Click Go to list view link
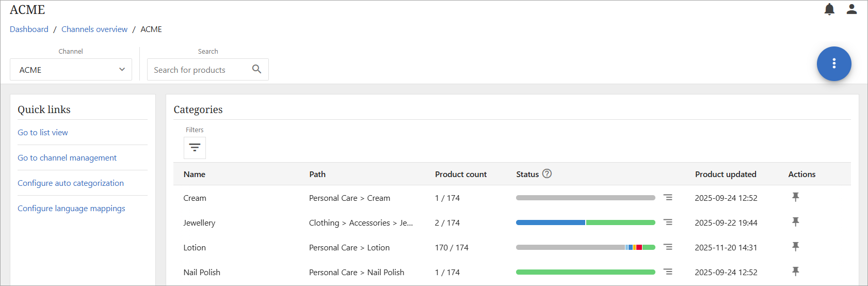 [x=43, y=133]
